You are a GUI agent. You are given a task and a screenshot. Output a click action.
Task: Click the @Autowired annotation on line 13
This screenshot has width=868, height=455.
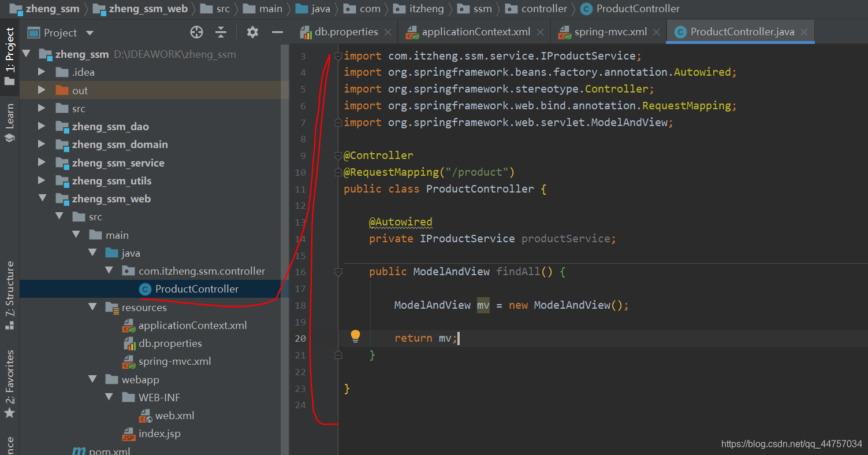pos(400,222)
